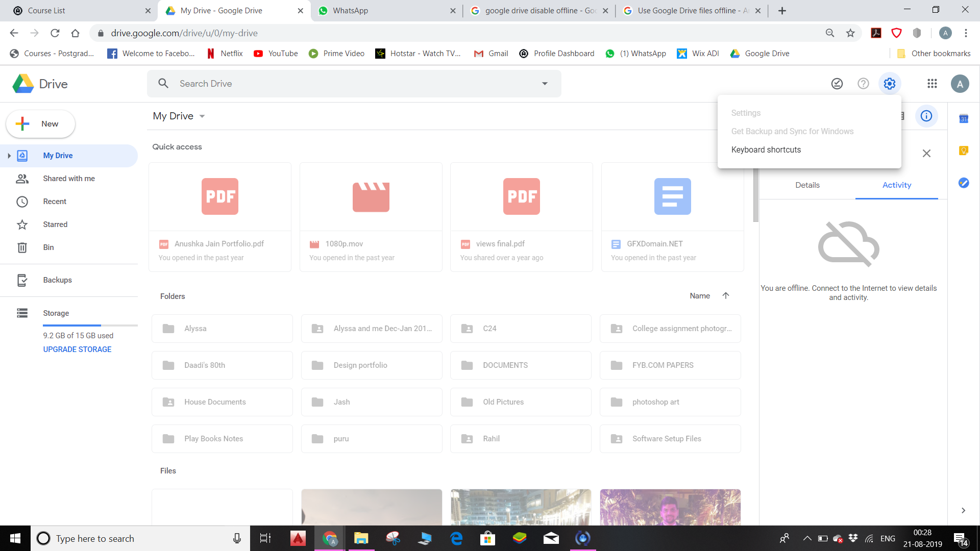Click Keyboard shortcuts menu item
This screenshot has width=980, height=551.
(x=766, y=149)
